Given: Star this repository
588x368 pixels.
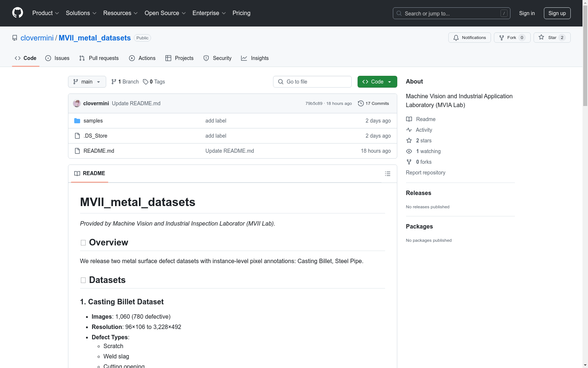Looking at the screenshot, I should pos(552,38).
